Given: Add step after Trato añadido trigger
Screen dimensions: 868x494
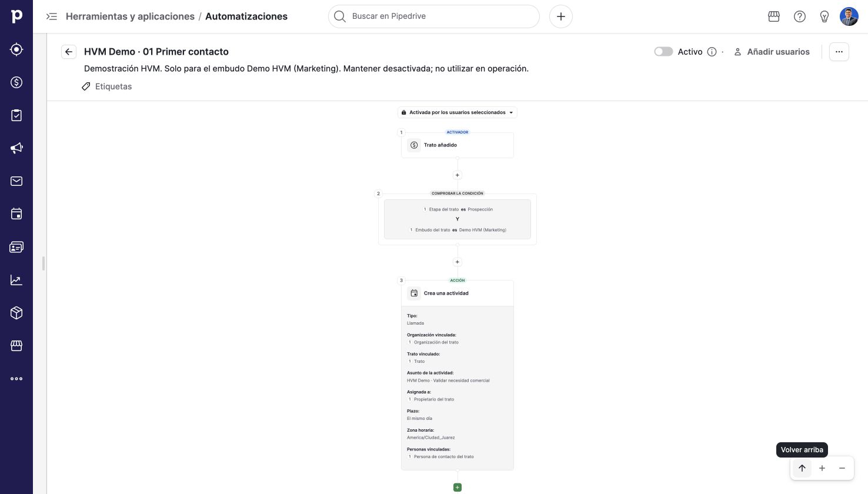Looking at the screenshot, I should [x=458, y=175].
